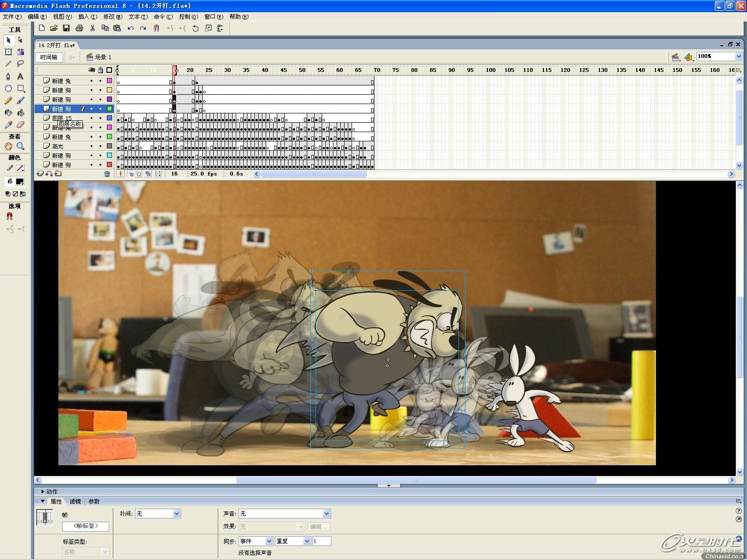This screenshot has width=747, height=560.
Task: Select the Selection (arrow) tool
Action: pos(8,40)
